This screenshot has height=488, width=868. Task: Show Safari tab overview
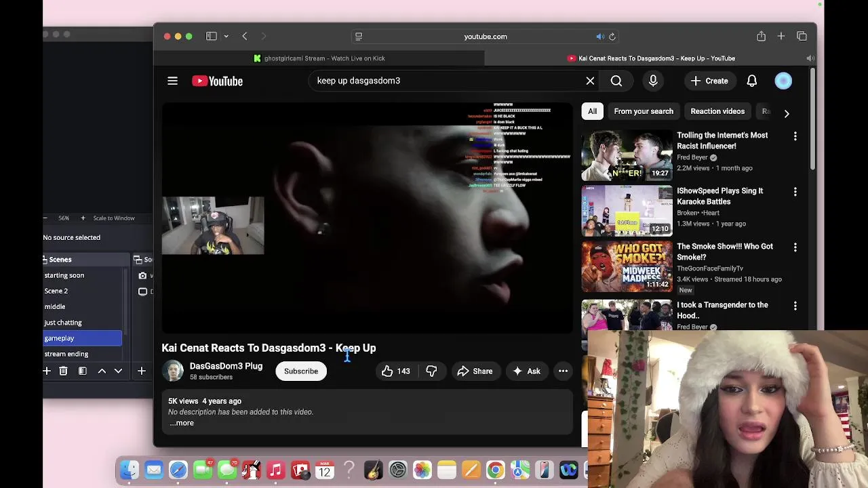[x=802, y=36]
